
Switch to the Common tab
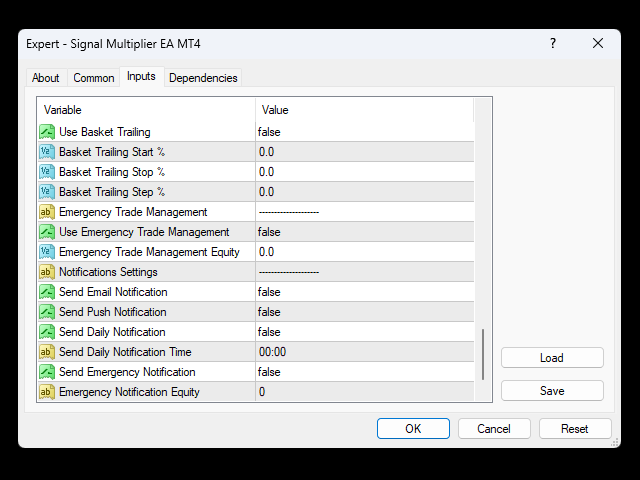tap(94, 78)
